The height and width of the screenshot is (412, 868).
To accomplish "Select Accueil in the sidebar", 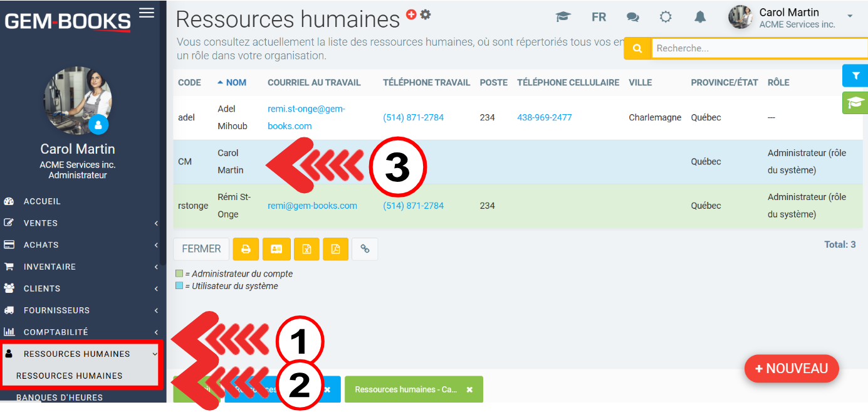I will 42,201.
